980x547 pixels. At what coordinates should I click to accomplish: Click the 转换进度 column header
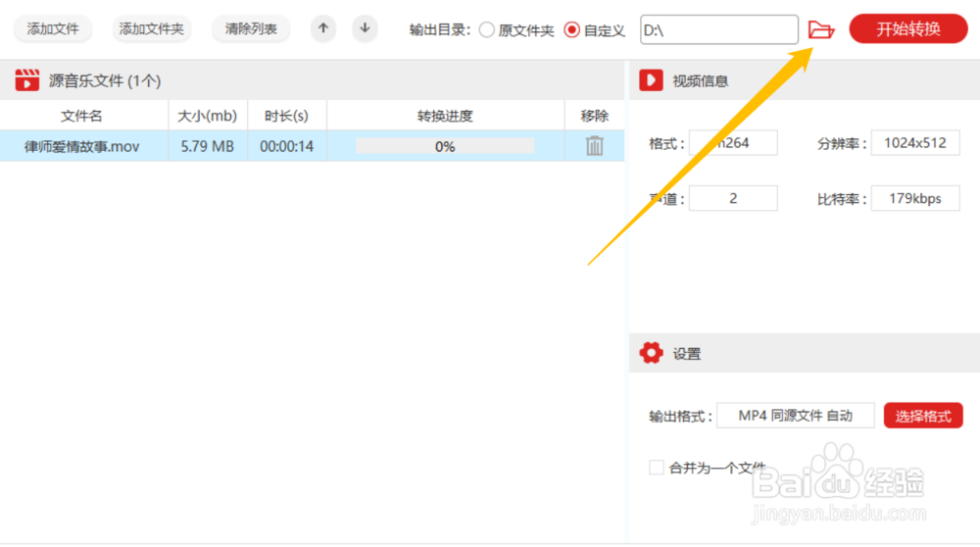(445, 116)
